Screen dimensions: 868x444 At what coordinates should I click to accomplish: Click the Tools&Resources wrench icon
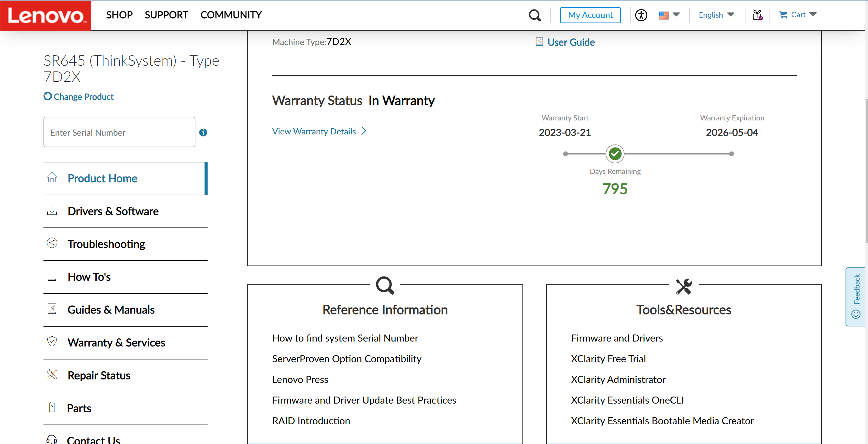point(684,286)
